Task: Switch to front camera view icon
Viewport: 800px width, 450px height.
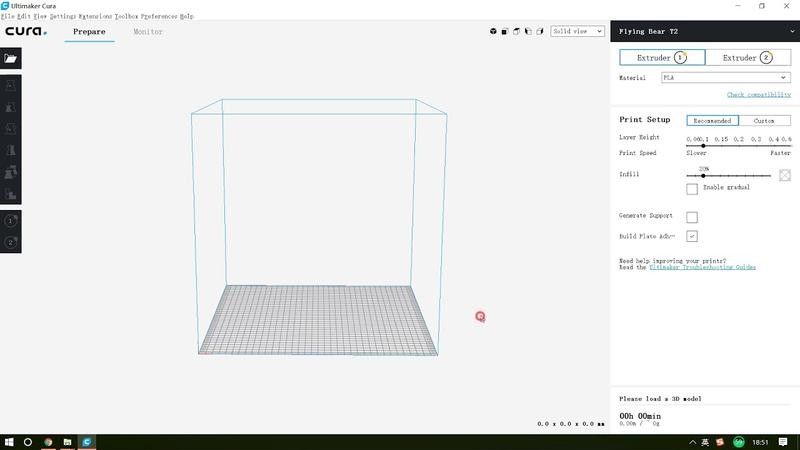Action: [x=505, y=32]
